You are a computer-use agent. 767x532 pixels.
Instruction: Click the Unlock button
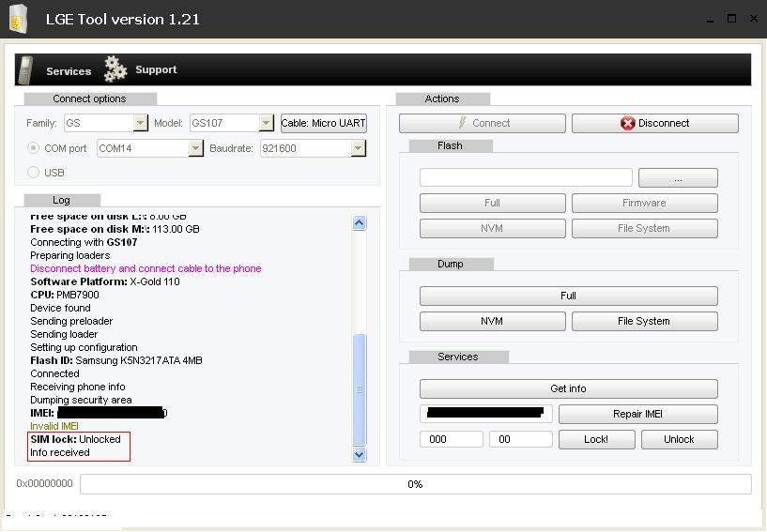click(x=680, y=440)
